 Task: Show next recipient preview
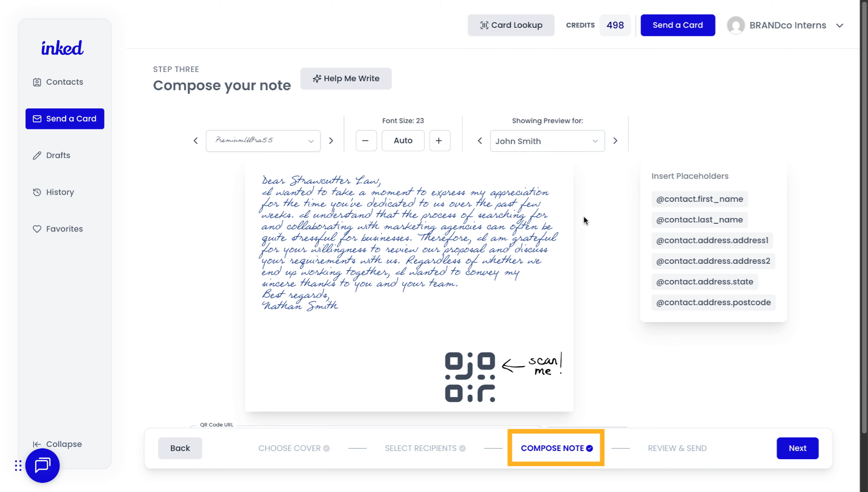click(615, 141)
